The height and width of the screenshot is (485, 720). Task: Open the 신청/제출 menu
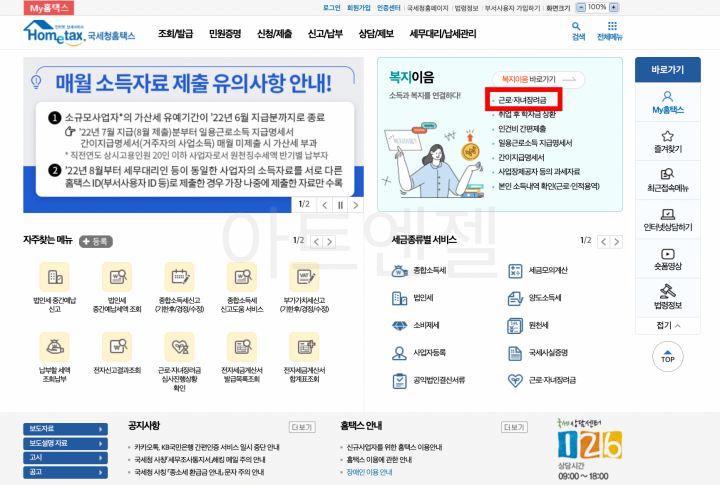274,34
